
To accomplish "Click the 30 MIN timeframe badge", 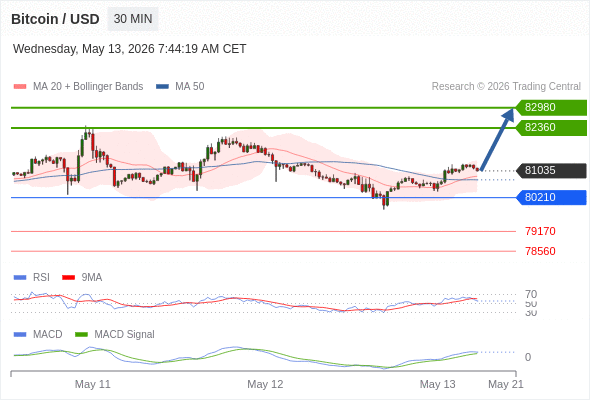I will coord(133,19).
